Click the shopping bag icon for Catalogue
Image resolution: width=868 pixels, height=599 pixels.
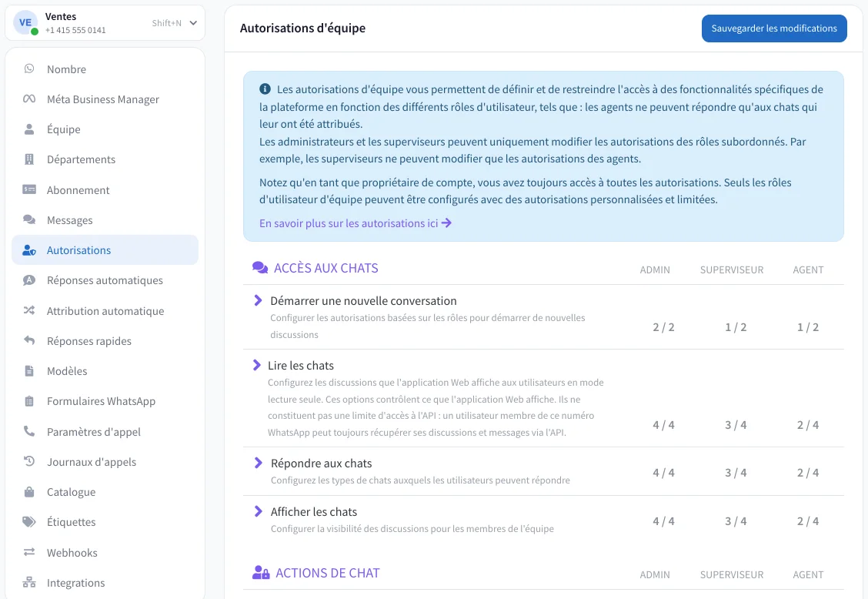(x=29, y=491)
